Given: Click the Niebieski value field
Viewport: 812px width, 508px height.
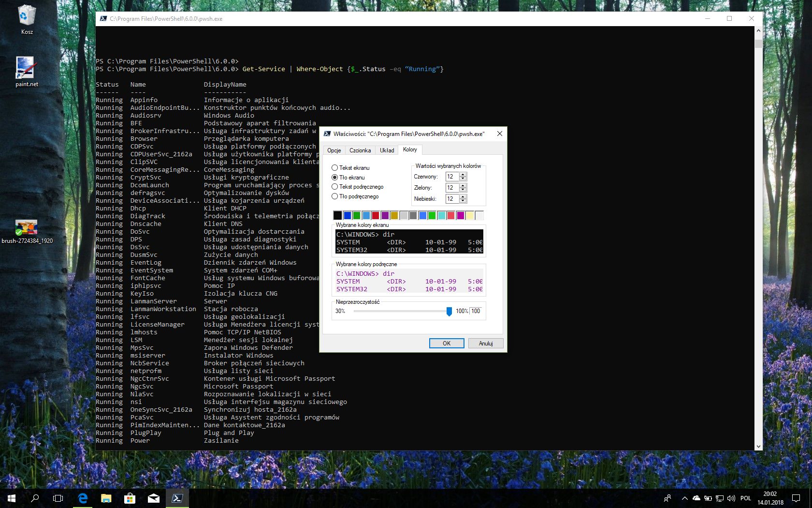Looking at the screenshot, I should tap(452, 199).
